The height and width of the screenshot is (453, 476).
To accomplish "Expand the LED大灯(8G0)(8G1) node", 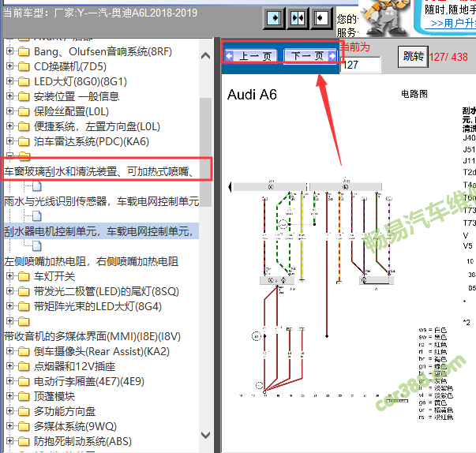I will [9, 81].
